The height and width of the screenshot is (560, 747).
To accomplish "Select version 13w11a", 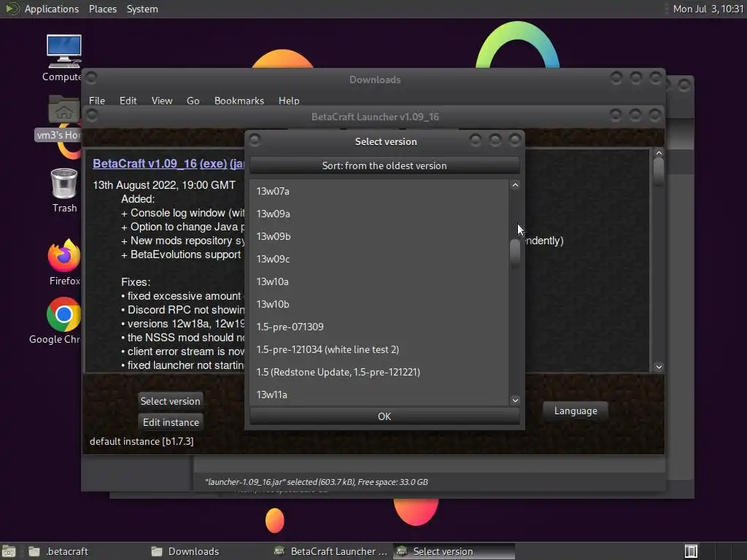I will 379,394.
